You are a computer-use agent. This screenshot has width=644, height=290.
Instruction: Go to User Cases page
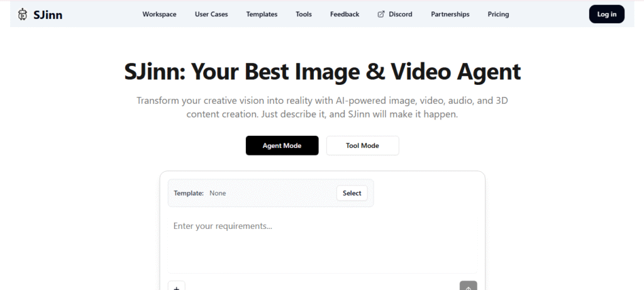211,14
